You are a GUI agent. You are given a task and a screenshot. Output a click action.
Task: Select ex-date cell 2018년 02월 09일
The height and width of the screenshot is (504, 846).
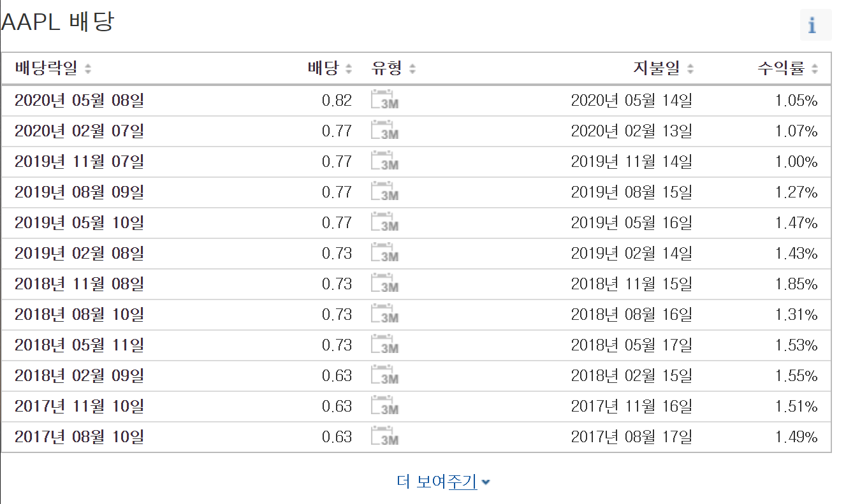[80, 376]
